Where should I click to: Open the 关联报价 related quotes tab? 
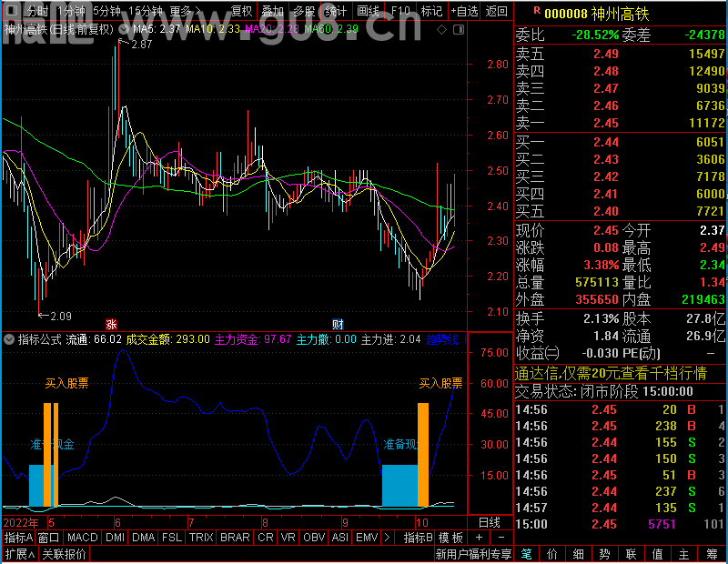(x=64, y=554)
